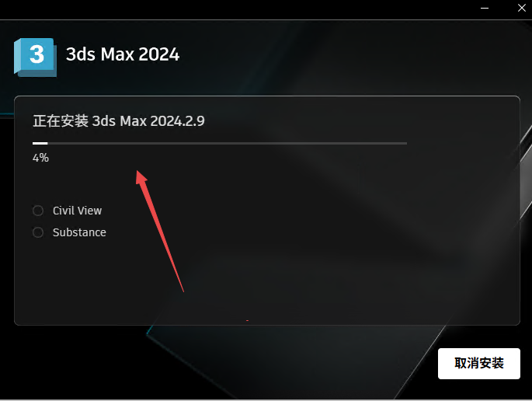The image size is (532, 401).
Task: Click the filled white part of progress bar
Action: click(x=40, y=143)
